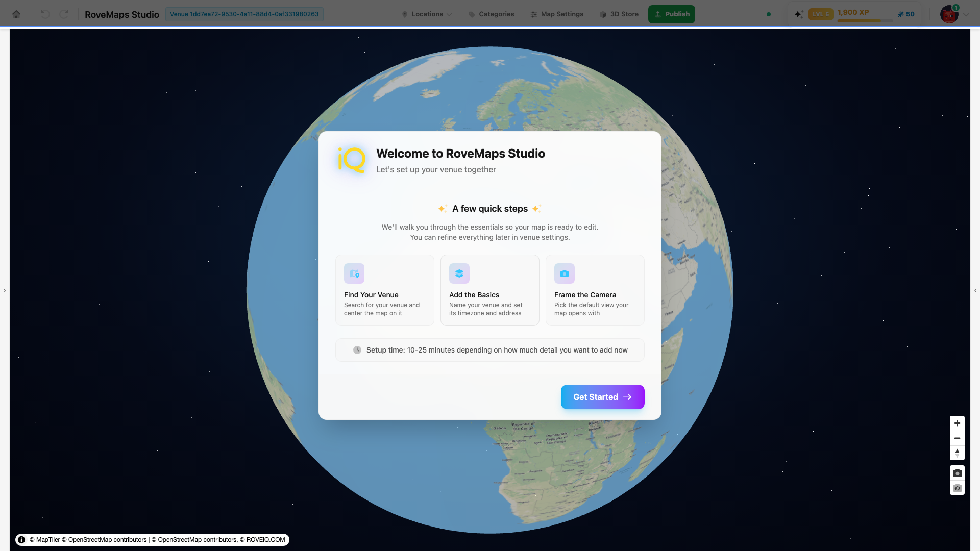This screenshot has width=980, height=551.
Task: Zoom out on the map
Action: click(957, 438)
